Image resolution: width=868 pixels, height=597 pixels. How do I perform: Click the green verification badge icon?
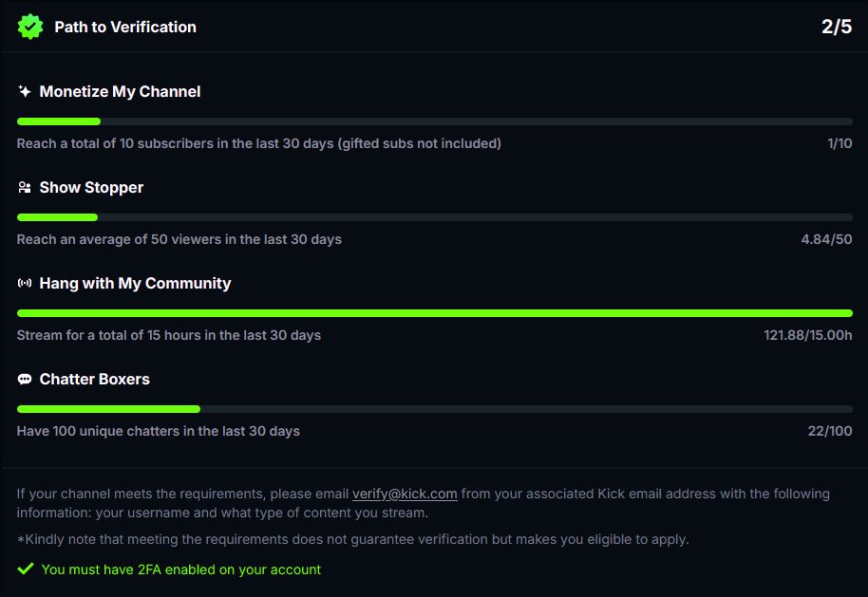point(30,27)
